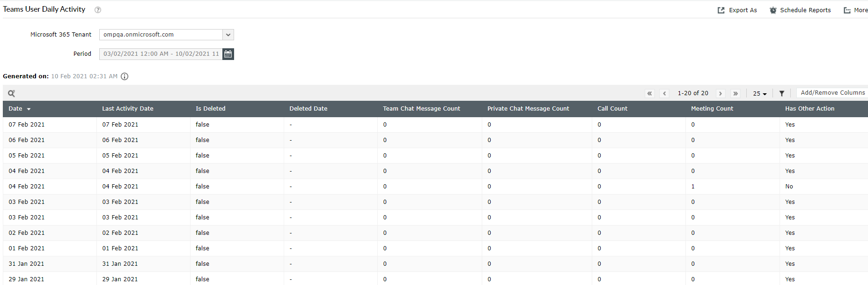Open the 31 Jan 2021 date link
Image resolution: width=868 pixels, height=285 pixels.
tap(26, 264)
